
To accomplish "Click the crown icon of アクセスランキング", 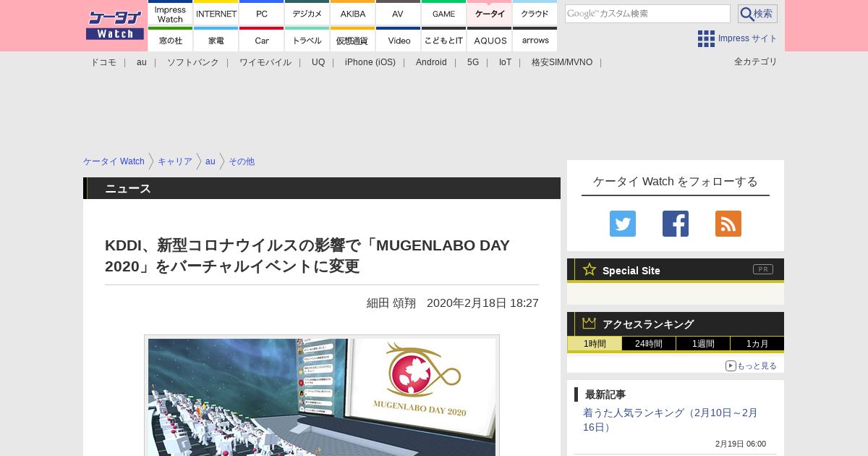I will coord(590,324).
